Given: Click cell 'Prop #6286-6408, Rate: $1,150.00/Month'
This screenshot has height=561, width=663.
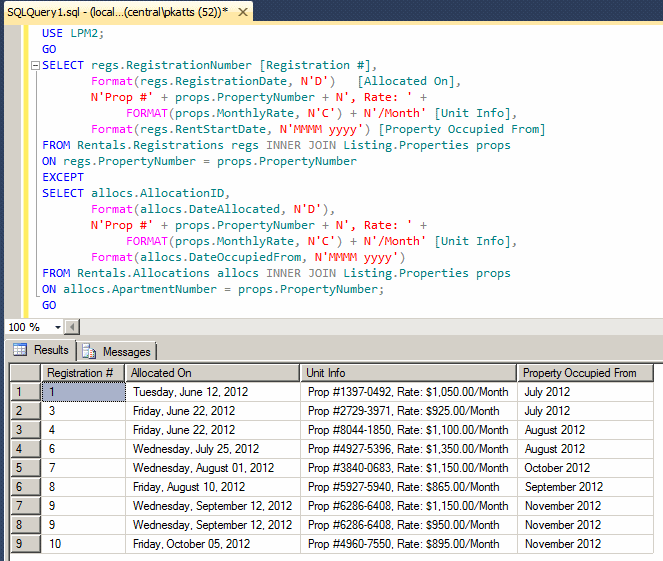Looking at the screenshot, I should (x=408, y=506).
